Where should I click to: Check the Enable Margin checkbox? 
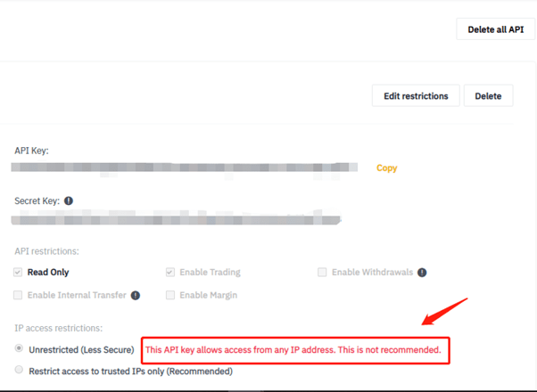point(170,295)
